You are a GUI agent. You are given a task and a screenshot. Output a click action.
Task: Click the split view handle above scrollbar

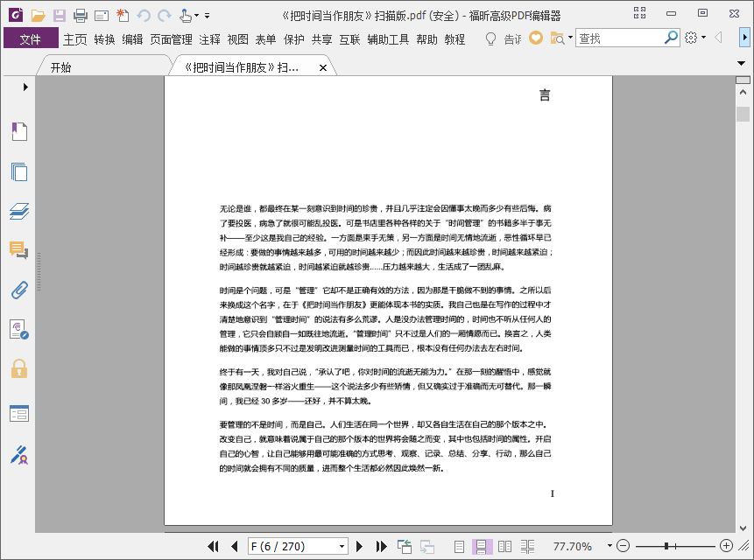click(x=743, y=80)
